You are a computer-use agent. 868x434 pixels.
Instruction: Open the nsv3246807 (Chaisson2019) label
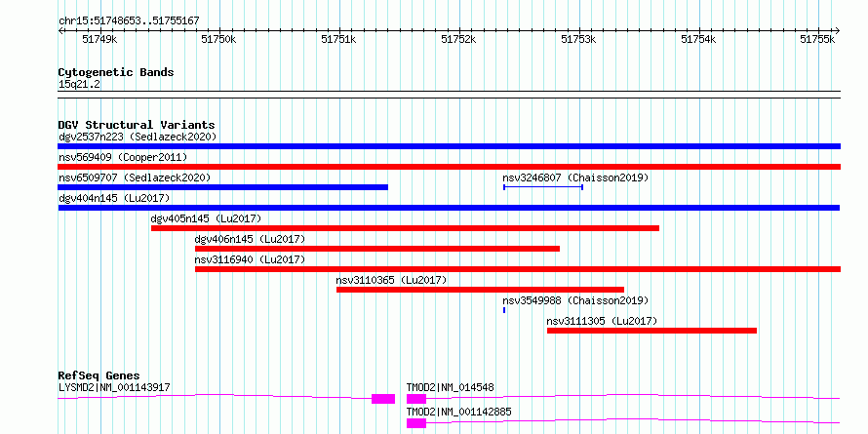[575, 178]
